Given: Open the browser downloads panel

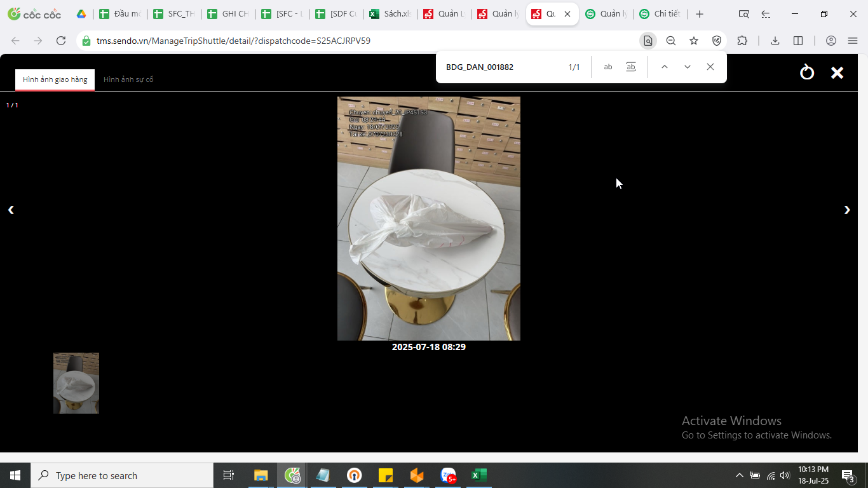Looking at the screenshot, I should pyautogui.click(x=775, y=41).
